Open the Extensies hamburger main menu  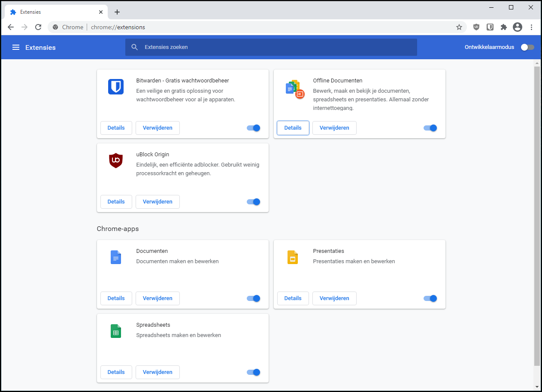click(x=16, y=47)
